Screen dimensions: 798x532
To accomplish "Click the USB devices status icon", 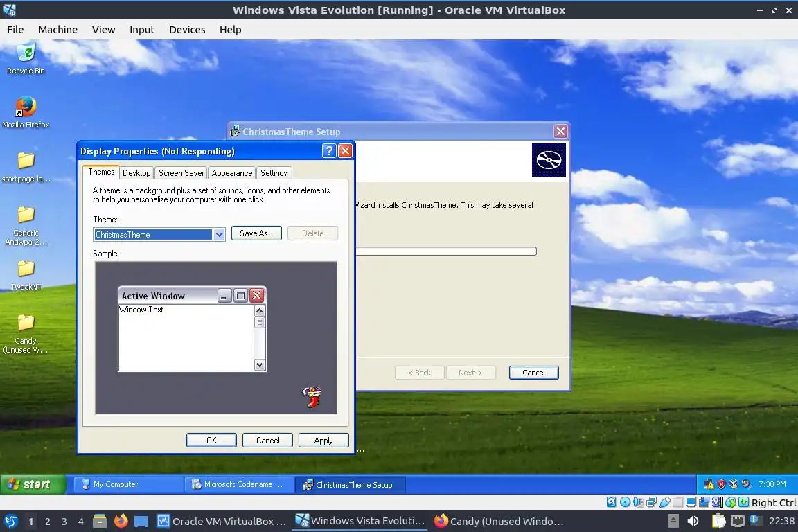I will pyautogui.click(x=665, y=502).
